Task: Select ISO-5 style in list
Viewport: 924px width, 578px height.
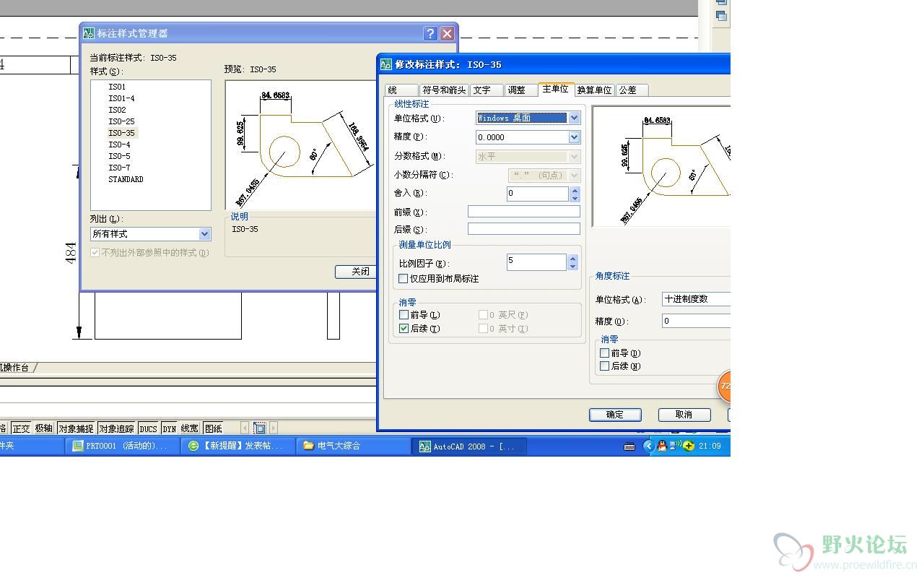Action: (119, 156)
